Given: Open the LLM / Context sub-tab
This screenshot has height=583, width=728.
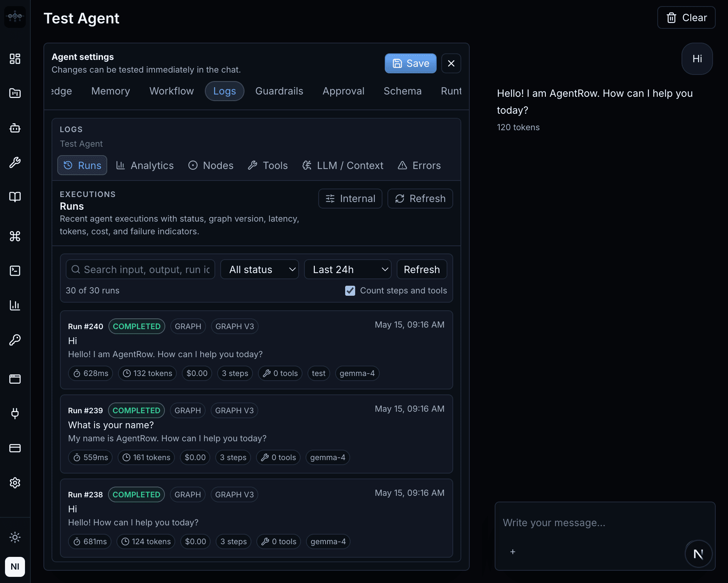Looking at the screenshot, I should (342, 165).
